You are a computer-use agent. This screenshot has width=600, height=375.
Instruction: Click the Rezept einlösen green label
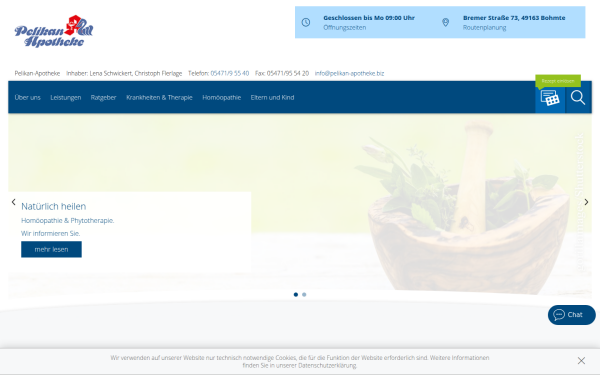tap(558, 81)
